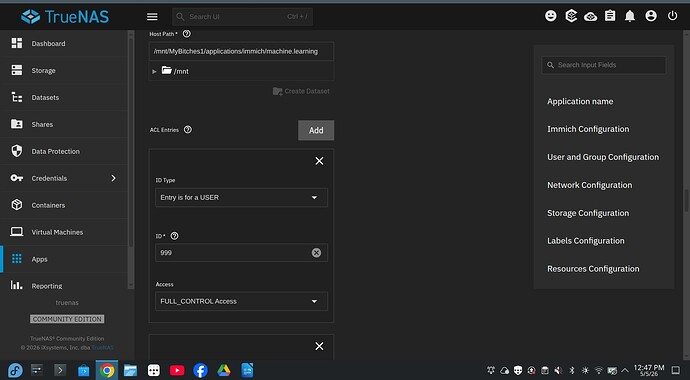Open the ID Type dropdown
The height and width of the screenshot is (380, 690).
coord(241,197)
